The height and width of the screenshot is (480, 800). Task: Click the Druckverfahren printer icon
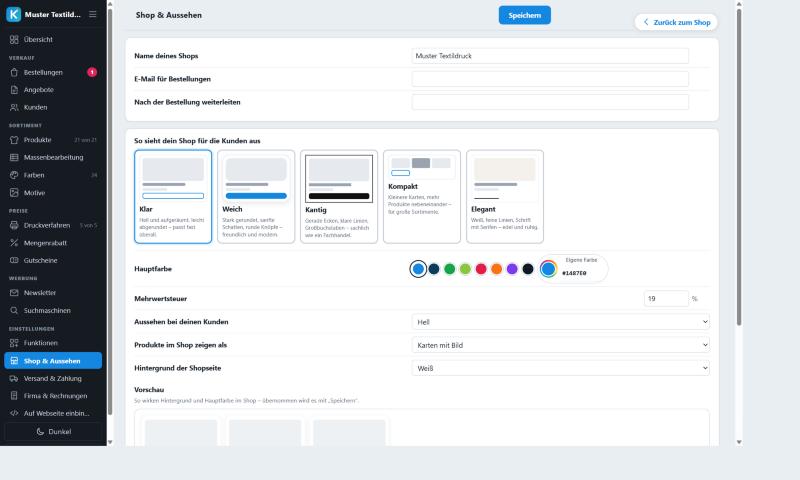pyautogui.click(x=14, y=225)
